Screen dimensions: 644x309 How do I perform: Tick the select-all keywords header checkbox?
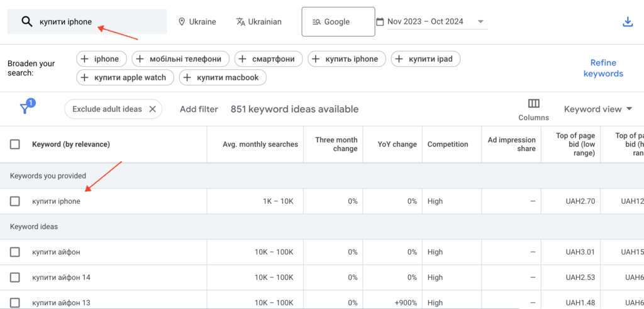pos(15,144)
